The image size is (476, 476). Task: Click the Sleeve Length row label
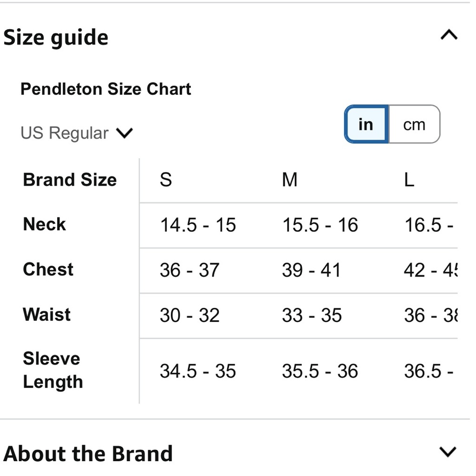[52, 370]
